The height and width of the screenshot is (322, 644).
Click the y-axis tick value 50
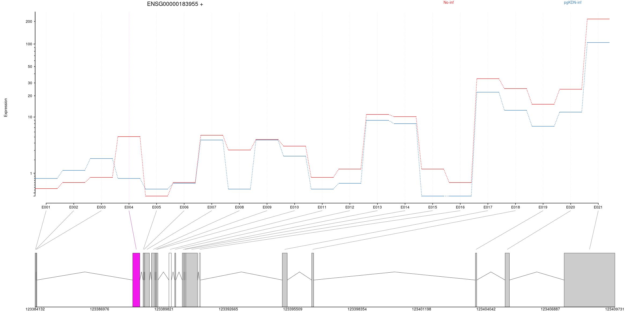coord(30,67)
